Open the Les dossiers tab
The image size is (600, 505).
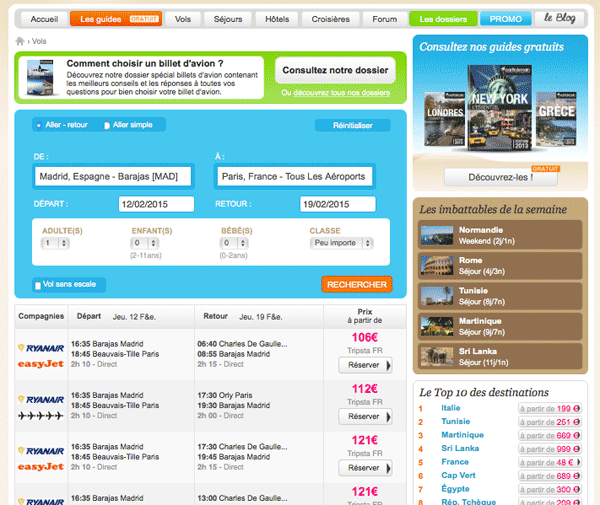click(x=443, y=19)
